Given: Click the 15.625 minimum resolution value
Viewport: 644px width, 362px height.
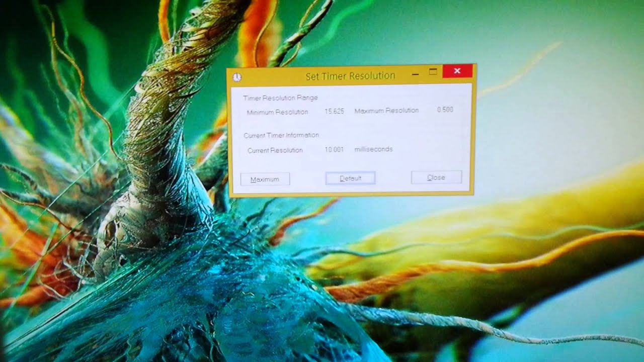Looking at the screenshot, I should click(x=334, y=111).
